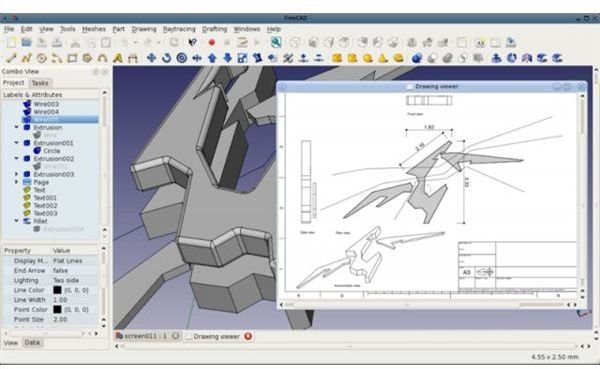
Task: Choose the Draft Text 'A' tool
Action: [118, 58]
